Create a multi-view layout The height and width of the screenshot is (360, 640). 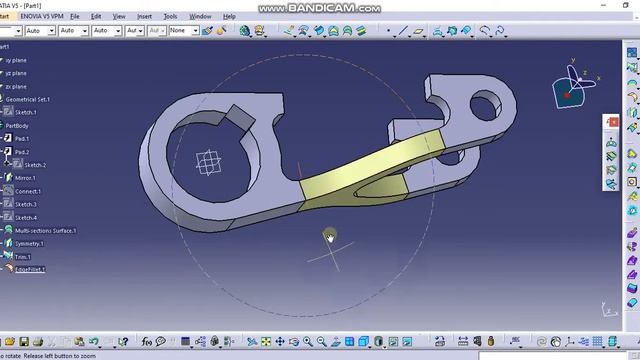pos(349,342)
